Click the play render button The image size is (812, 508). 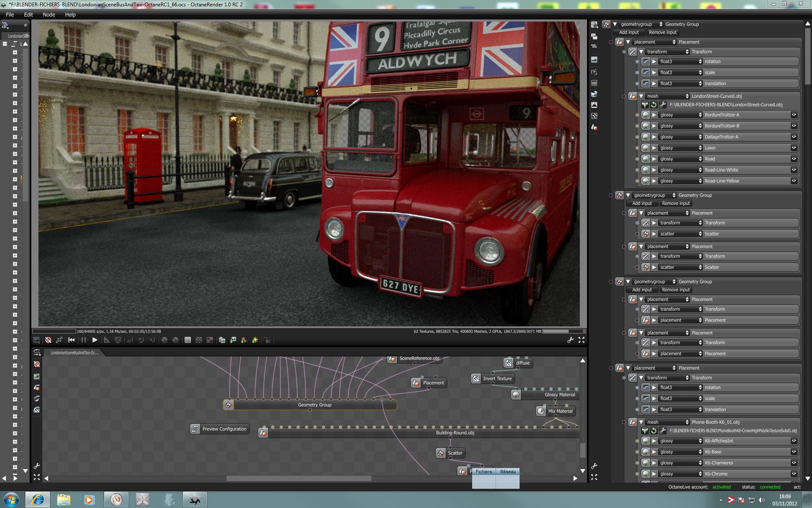coord(95,340)
